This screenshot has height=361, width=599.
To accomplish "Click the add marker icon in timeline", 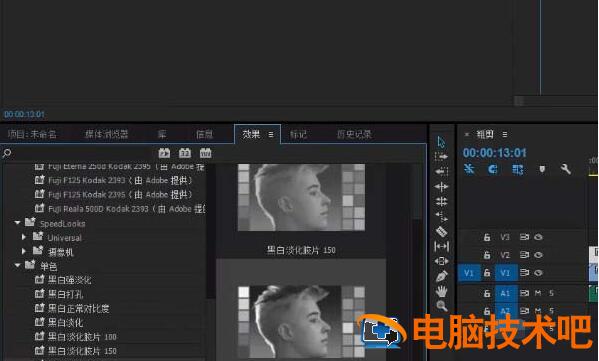I will (x=542, y=169).
